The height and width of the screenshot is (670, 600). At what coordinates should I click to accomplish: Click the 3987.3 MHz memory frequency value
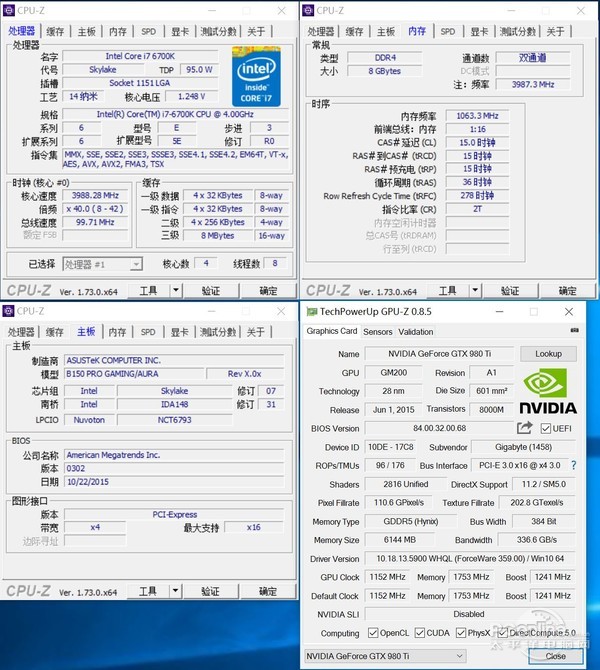tap(533, 84)
